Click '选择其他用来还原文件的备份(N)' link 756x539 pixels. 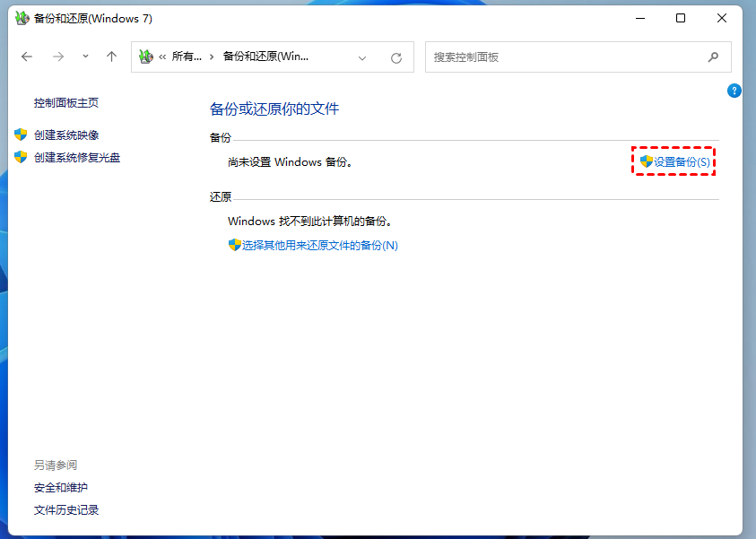pos(319,246)
